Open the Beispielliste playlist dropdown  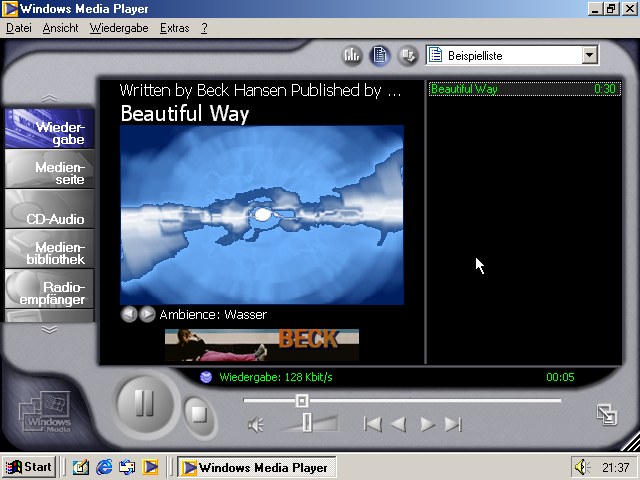click(590, 55)
